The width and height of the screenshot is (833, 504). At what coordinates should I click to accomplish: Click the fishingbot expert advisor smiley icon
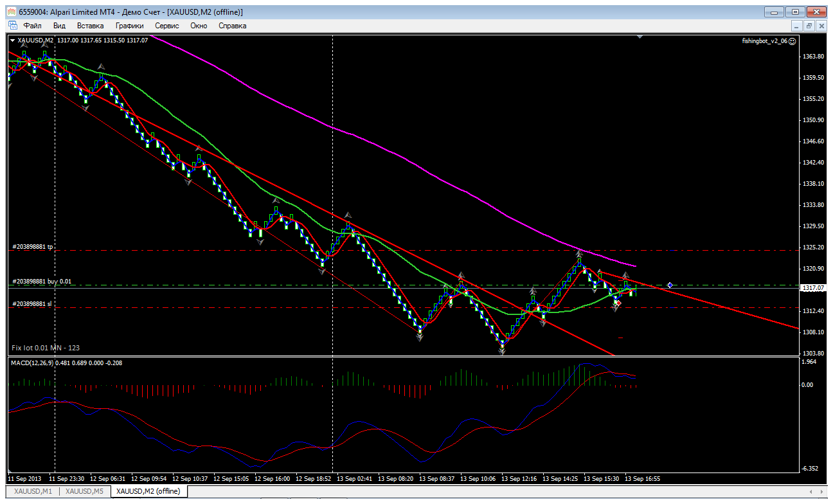pyautogui.click(x=792, y=40)
